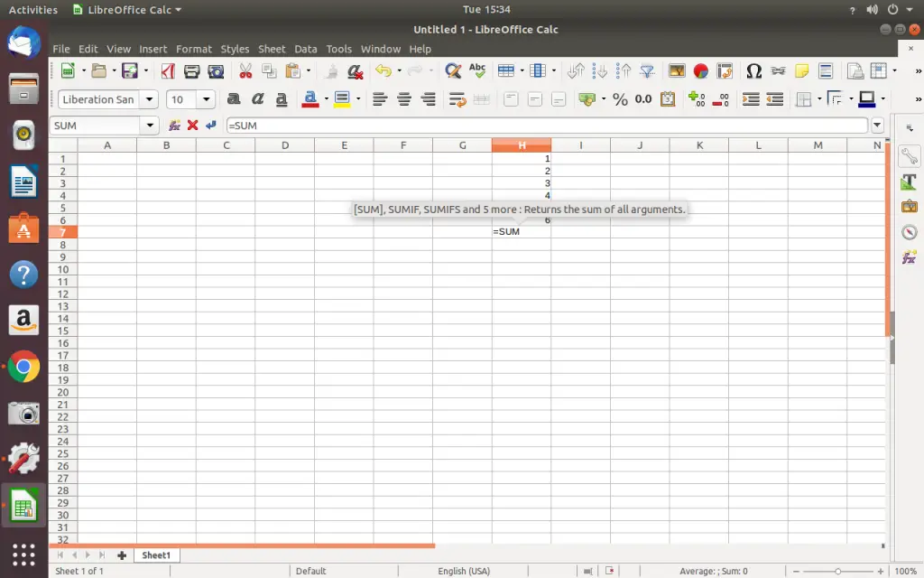Click the New spreadsheet icon

coord(68,71)
